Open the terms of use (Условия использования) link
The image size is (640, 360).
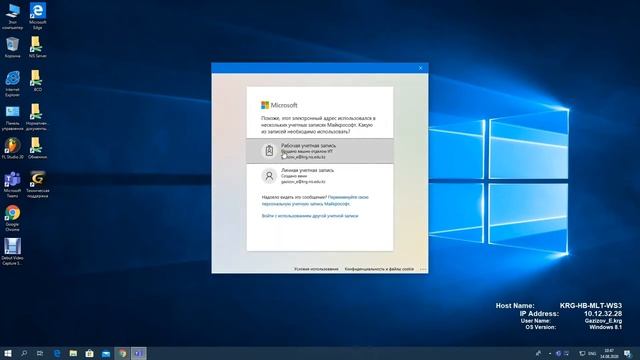pyautogui.click(x=316, y=269)
